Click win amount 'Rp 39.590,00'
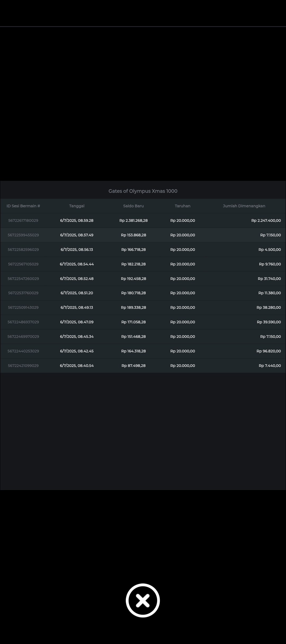Screen dimensions: 286x644 [x=269, y=322]
